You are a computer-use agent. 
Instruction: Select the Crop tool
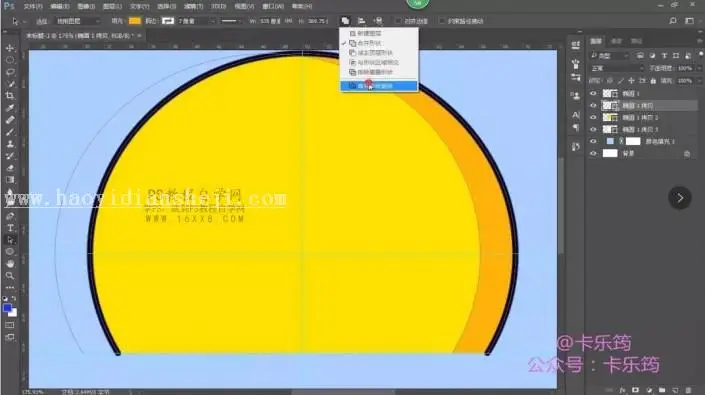[x=10, y=96]
